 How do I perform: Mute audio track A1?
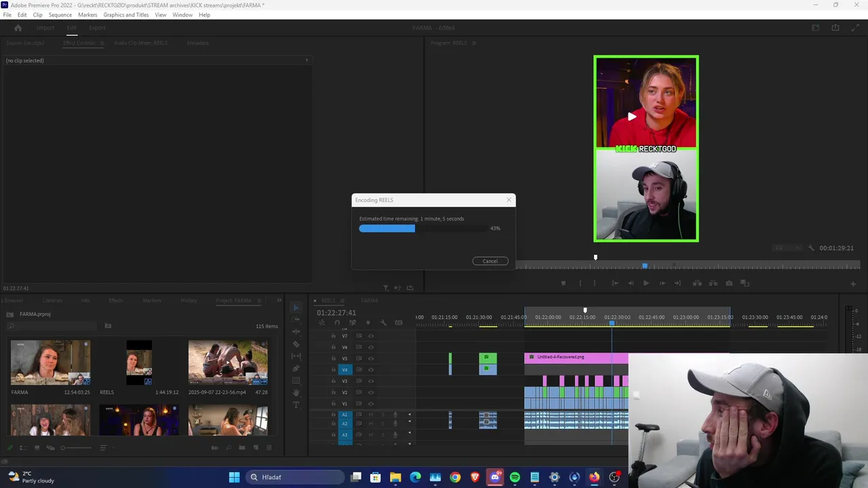[371, 415]
